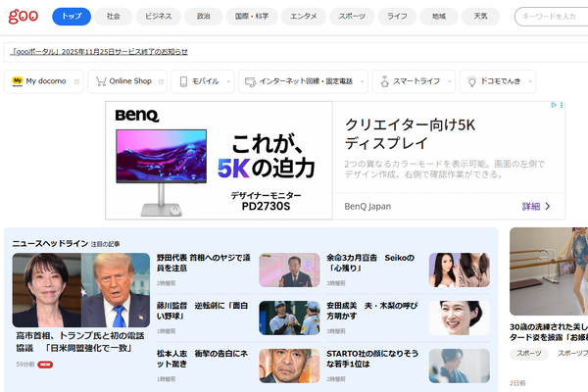Click the internet line device icon
Viewport: 588px width, 392px height.
(x=250, y=81)
